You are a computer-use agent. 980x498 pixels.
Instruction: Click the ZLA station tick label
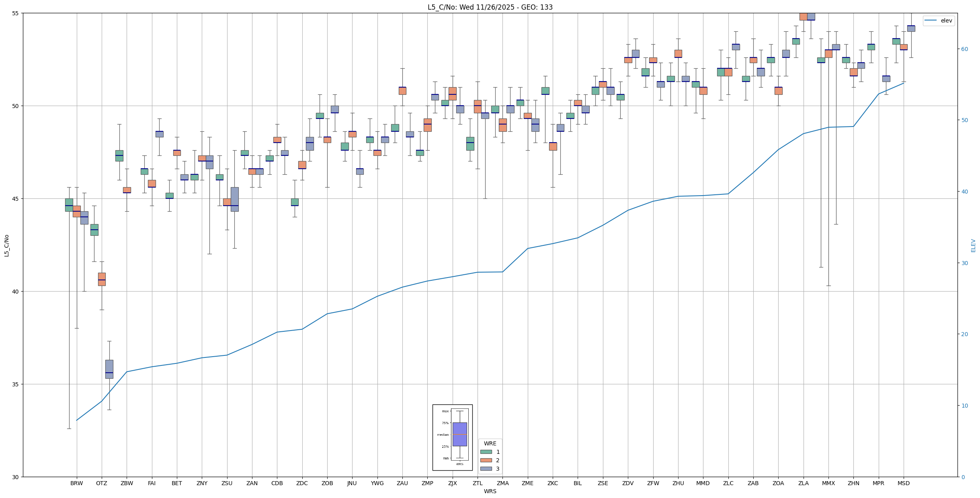[804, 483]
